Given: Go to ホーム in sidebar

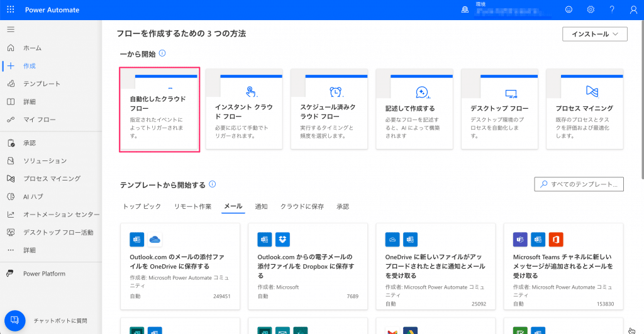Looking at the screenshot, I should point(33,48).
